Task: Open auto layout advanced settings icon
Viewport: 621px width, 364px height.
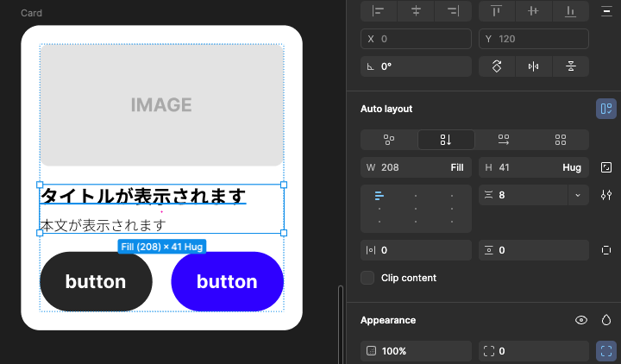Action: click(x=606, y=195)
